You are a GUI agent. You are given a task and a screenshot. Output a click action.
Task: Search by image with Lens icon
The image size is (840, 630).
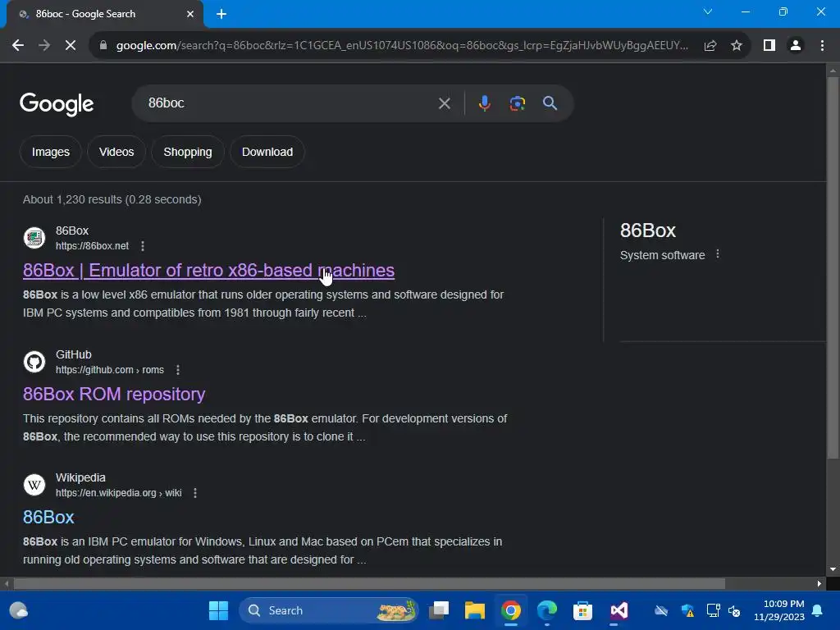(x=517, y=103)
